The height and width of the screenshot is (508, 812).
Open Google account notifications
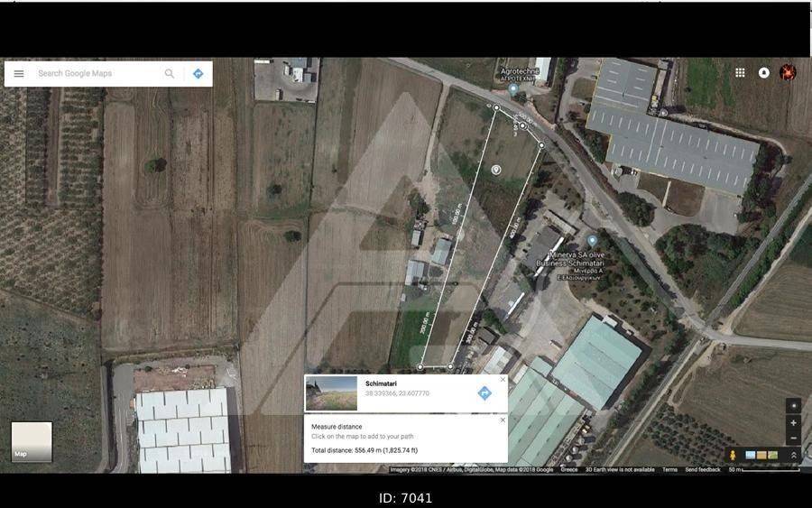click(x=764, y=73)
